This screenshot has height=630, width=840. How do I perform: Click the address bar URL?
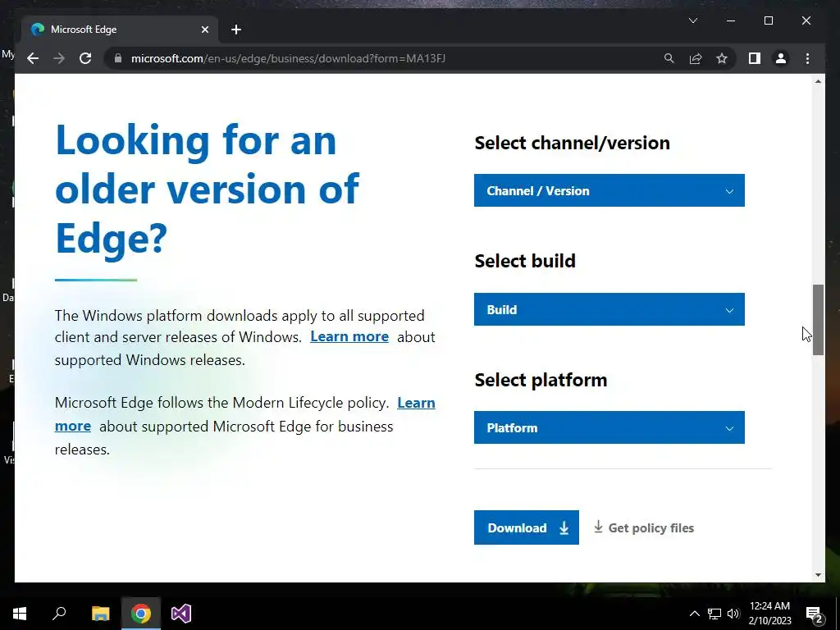point(288,58)
